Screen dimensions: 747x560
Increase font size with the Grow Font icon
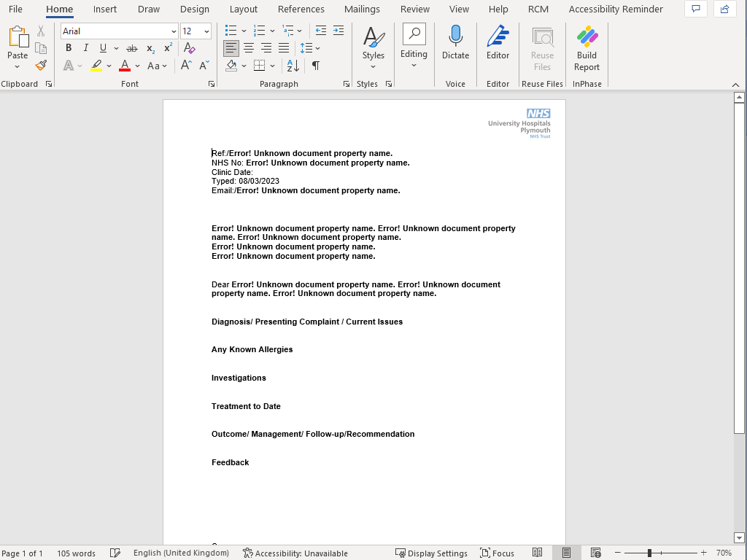point(186,66)
